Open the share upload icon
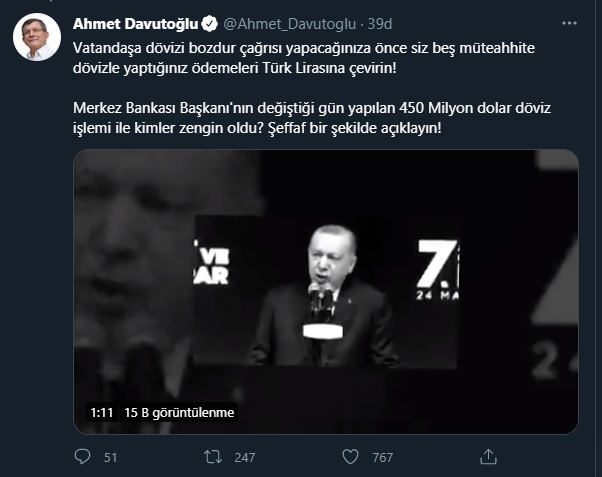The height and width of the screenshot is (477, 602). tap(488, 457)
